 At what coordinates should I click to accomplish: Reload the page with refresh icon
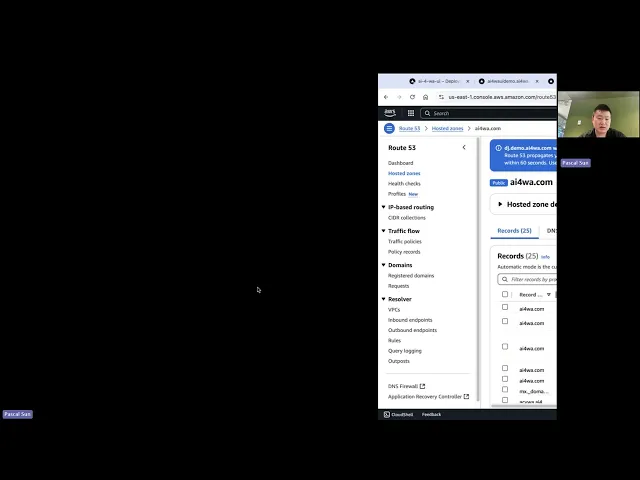[x=412, y=97]
